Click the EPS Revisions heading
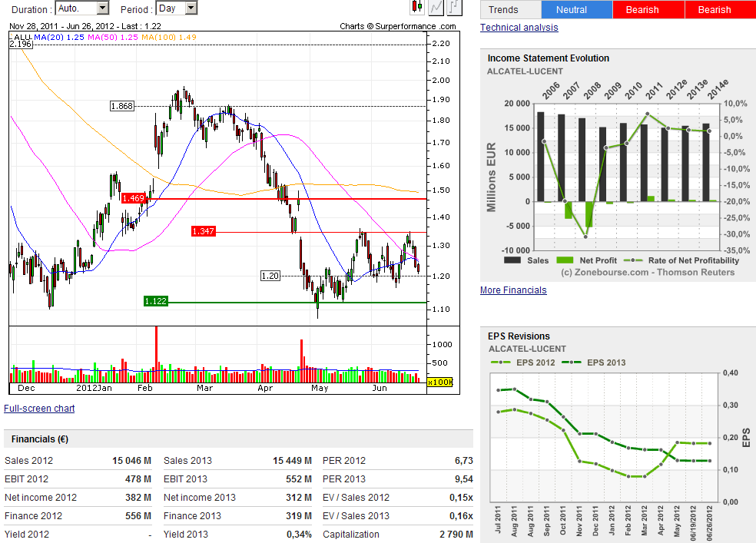Screen dimensions: 756x543 point(519,336)
